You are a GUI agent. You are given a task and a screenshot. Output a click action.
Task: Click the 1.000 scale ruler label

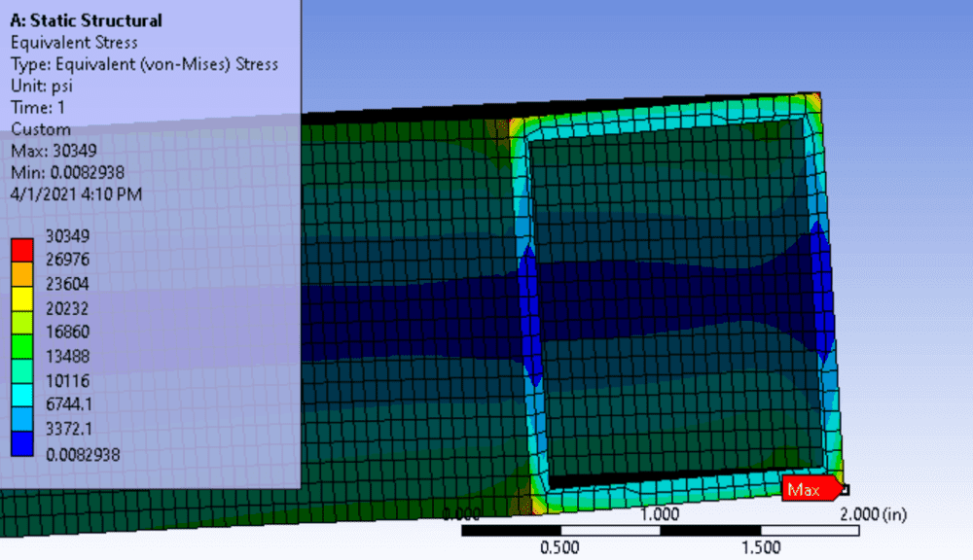tap(660, 514)
